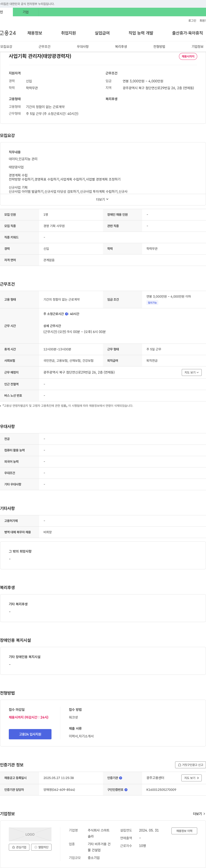This screenshot has height=868, width=206.
Task: Open 지도 보기 for 광주고용센터
Action: [191, 778]
